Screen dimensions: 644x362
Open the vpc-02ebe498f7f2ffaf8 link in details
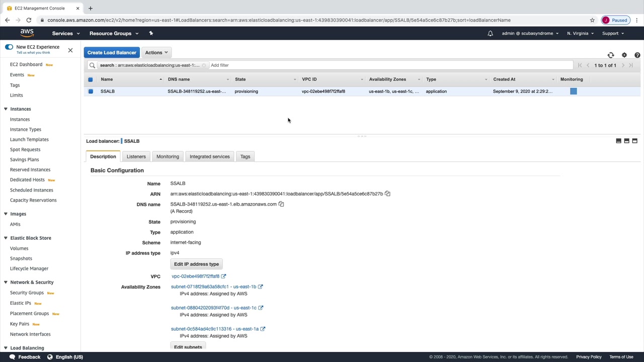coord(195,276)
